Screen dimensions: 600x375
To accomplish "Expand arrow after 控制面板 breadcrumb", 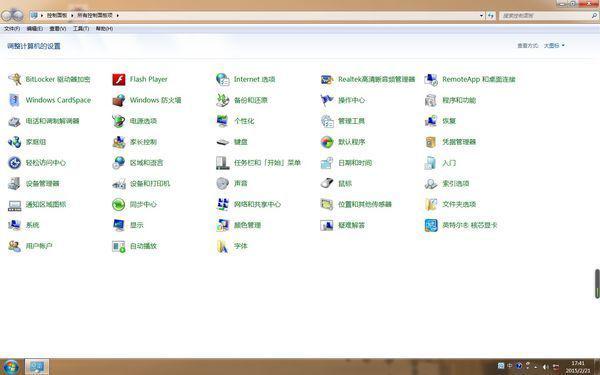I will click(x=72, y=16).
